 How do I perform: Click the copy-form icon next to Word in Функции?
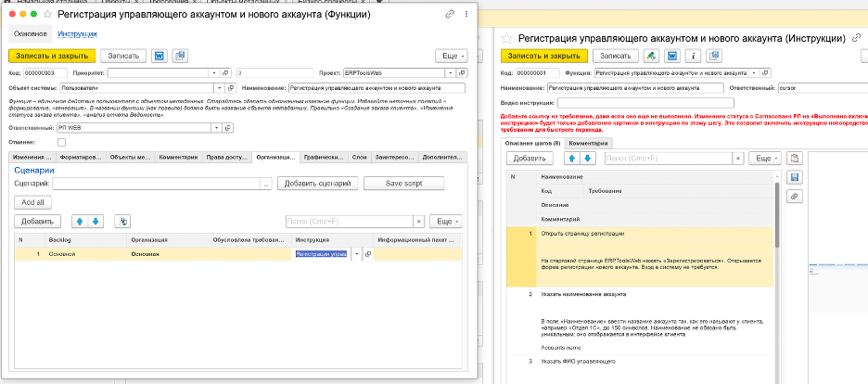pyautogui.click(x=180, y=56)
